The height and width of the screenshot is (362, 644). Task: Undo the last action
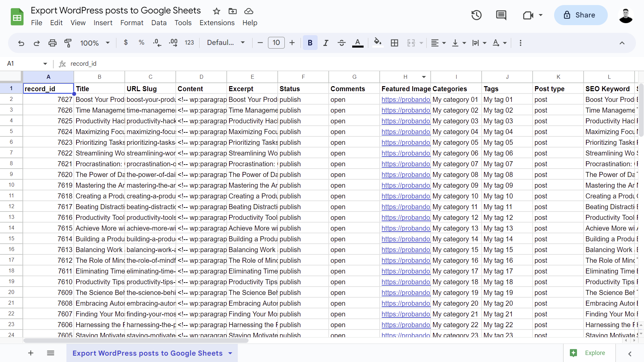tap(21, 43)
